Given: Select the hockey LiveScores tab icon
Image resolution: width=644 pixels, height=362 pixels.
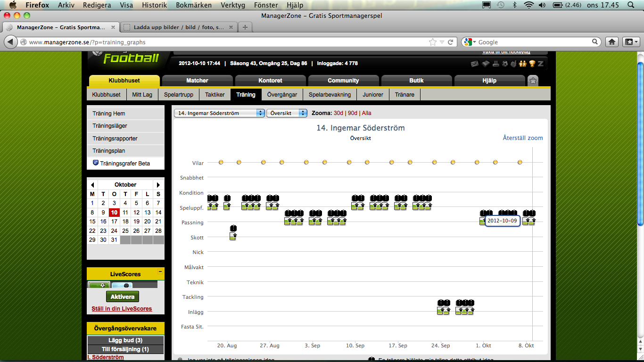Looking at the screenshot, I should (x=122, y=285).
